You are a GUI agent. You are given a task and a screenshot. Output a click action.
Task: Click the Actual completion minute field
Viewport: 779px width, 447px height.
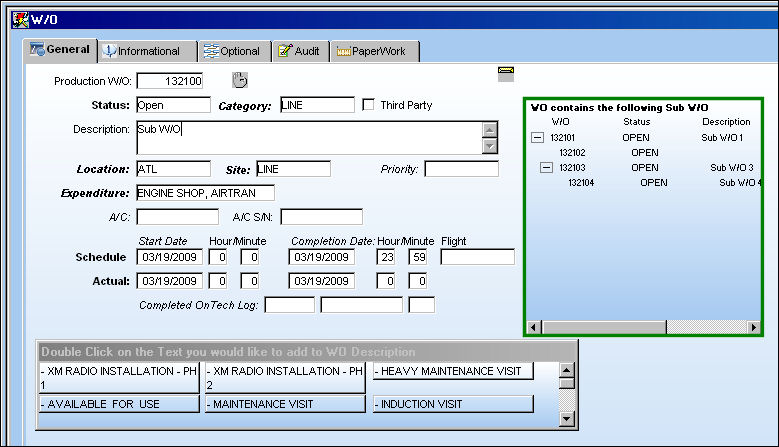click(x=418, y=281)
